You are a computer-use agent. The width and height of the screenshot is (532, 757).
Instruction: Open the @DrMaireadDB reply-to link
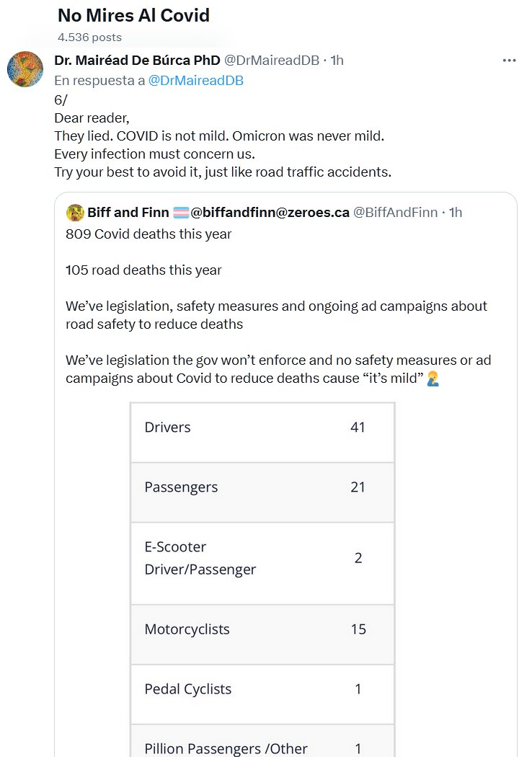195,81
